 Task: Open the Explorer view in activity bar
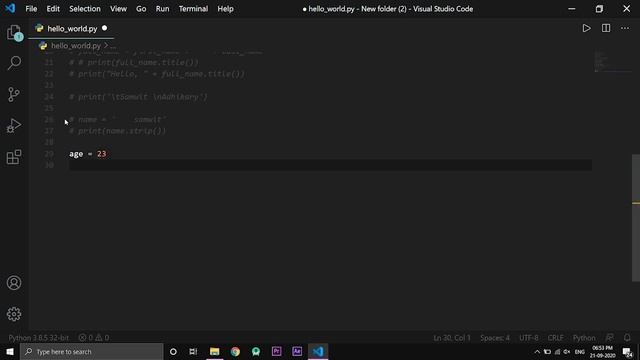(x=14, y=33)
